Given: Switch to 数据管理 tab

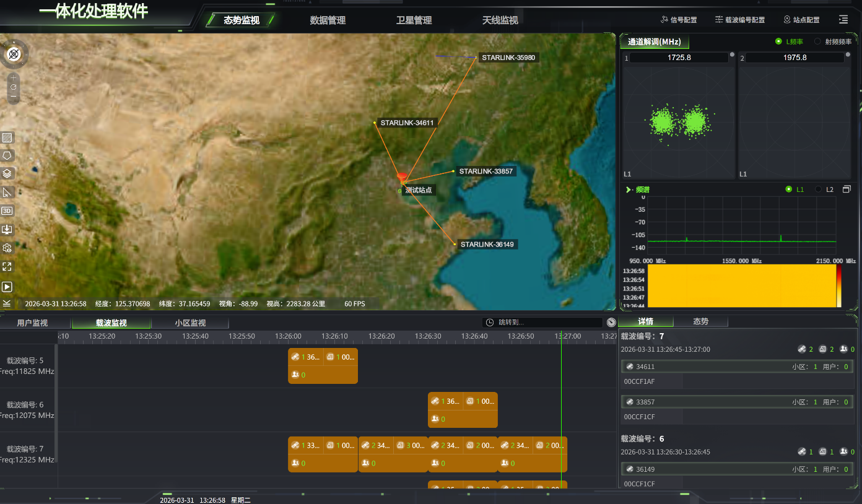Looking at the screenshot, I should pyautogui.click(x=328, y=20).
